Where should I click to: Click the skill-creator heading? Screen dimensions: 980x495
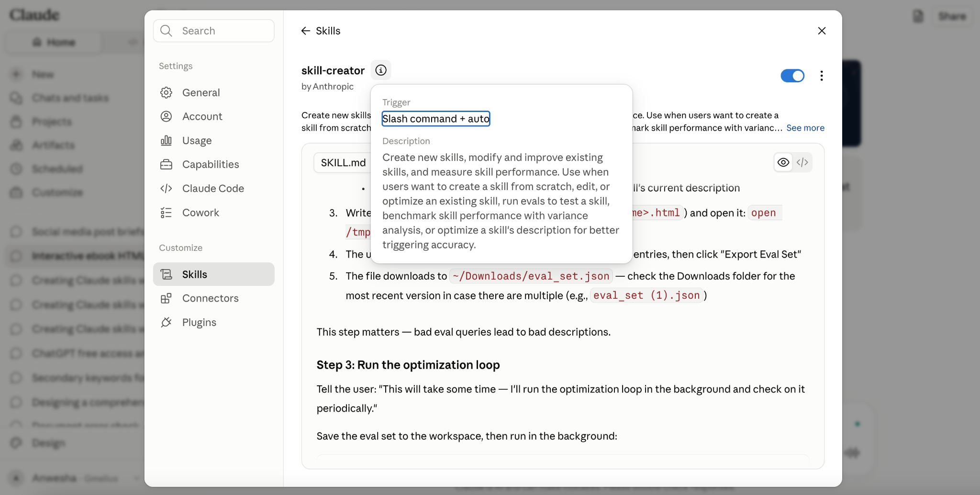333,70
